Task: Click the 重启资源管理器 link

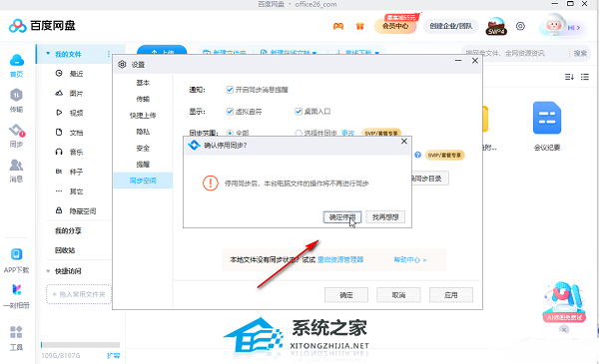Action: click(x=340, y=260)
